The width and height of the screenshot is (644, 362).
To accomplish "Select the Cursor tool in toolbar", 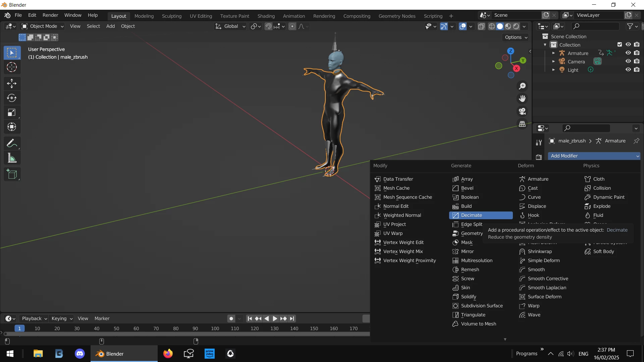I will [x=12, y=67].
